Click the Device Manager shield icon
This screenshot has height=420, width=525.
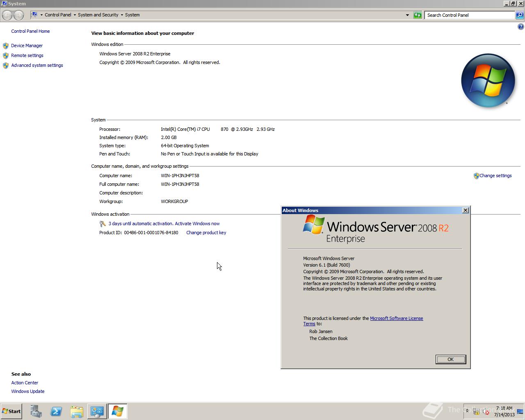pyautogui.click(x=6, y=46)
